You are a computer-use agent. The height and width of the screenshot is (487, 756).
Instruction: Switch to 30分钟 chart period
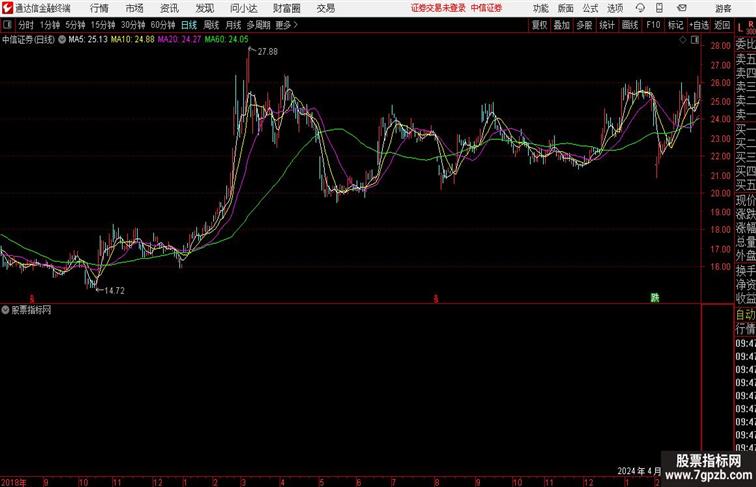(x=133, y=25)
